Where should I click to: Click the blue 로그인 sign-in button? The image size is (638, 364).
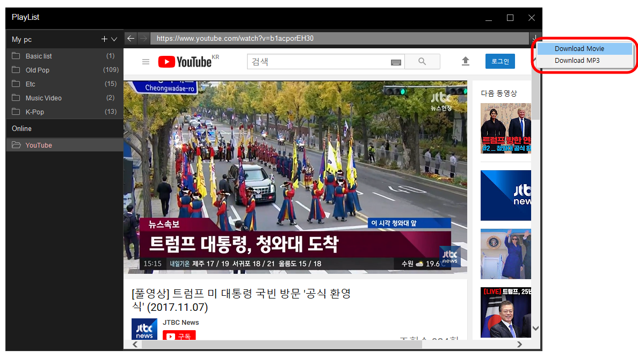point(500,62)
